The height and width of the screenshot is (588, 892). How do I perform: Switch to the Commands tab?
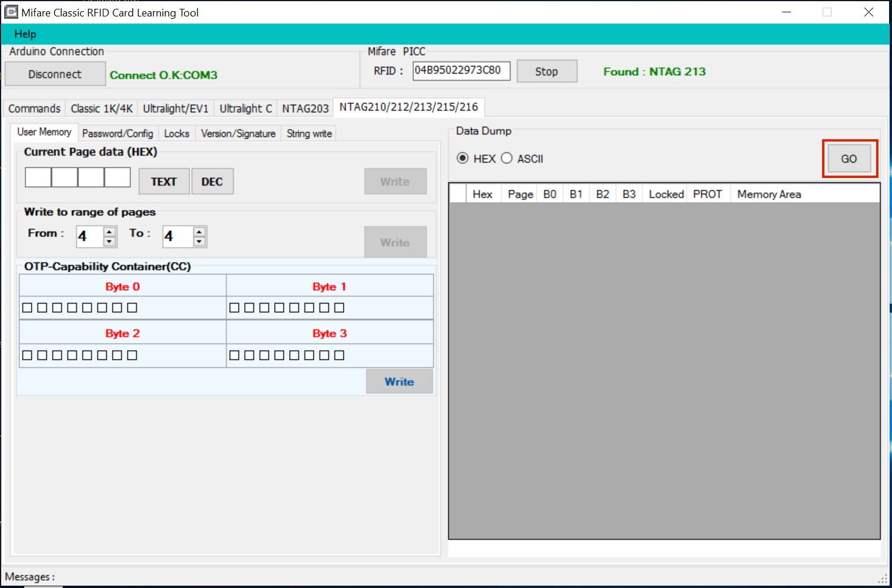point(34,109)
